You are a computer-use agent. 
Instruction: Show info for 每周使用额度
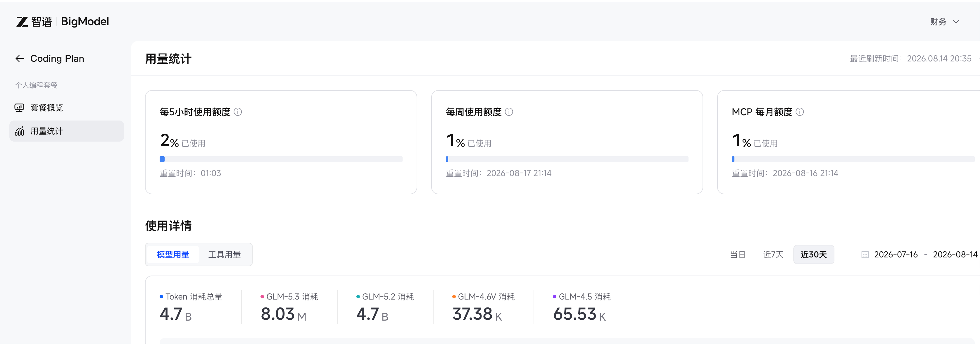click(509, 112)
